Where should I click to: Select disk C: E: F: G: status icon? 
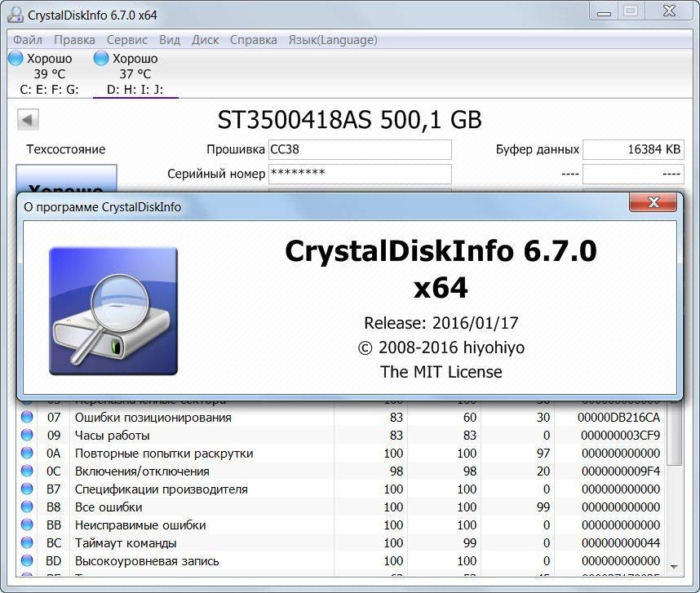click(16, 58)
